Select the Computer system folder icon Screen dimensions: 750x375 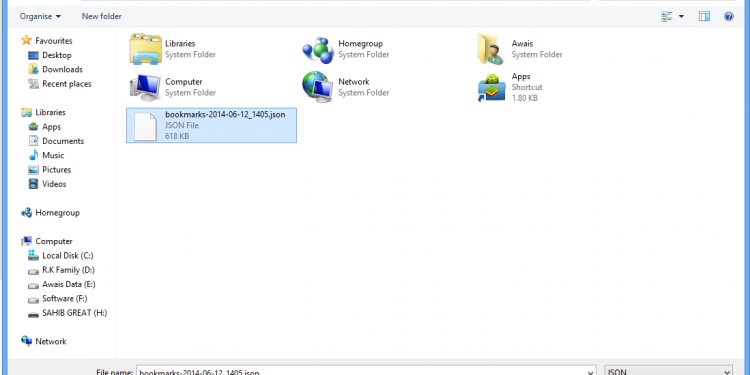(x=145, y=87)
